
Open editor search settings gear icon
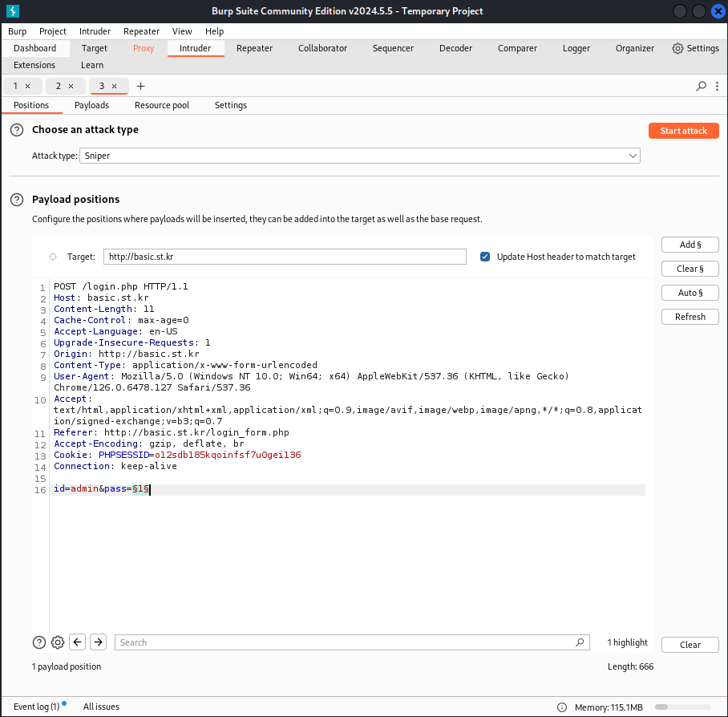(58, 642)
